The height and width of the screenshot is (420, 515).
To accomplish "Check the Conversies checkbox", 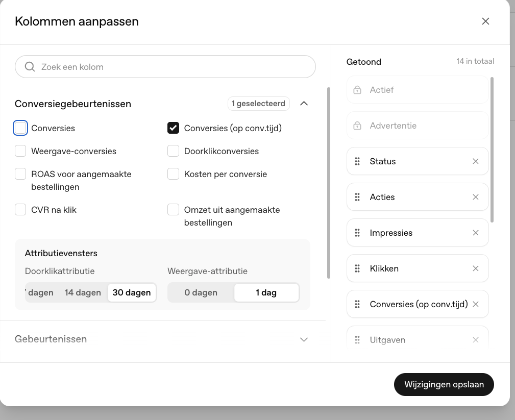I will click(20, 128).
